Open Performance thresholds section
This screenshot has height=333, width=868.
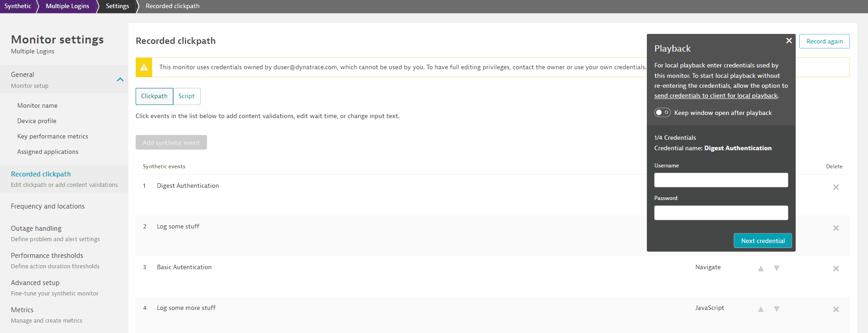55,261
